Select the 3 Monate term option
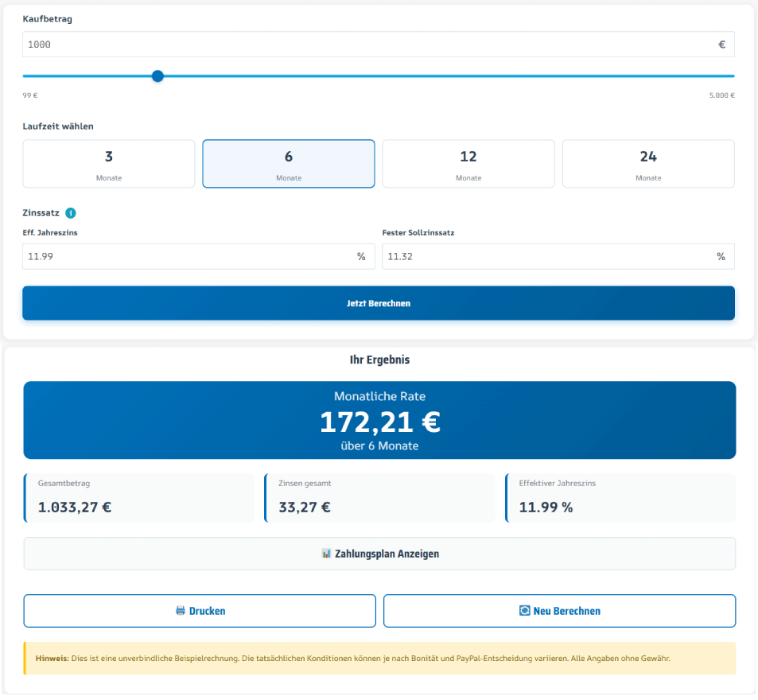The width and height of the screenshot is (758, 700). pos(109,164)
